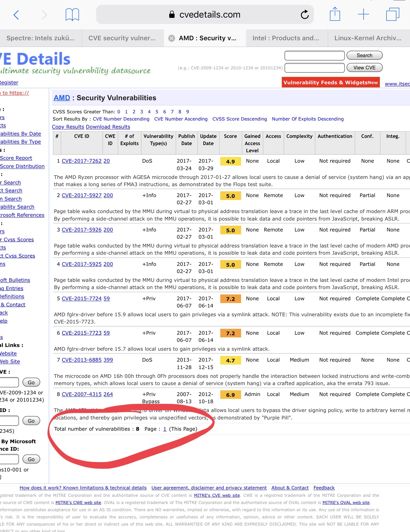The image size is (410, 532).
Task: Open CVE-2015-7724 entry
Action: pos(82,299)
